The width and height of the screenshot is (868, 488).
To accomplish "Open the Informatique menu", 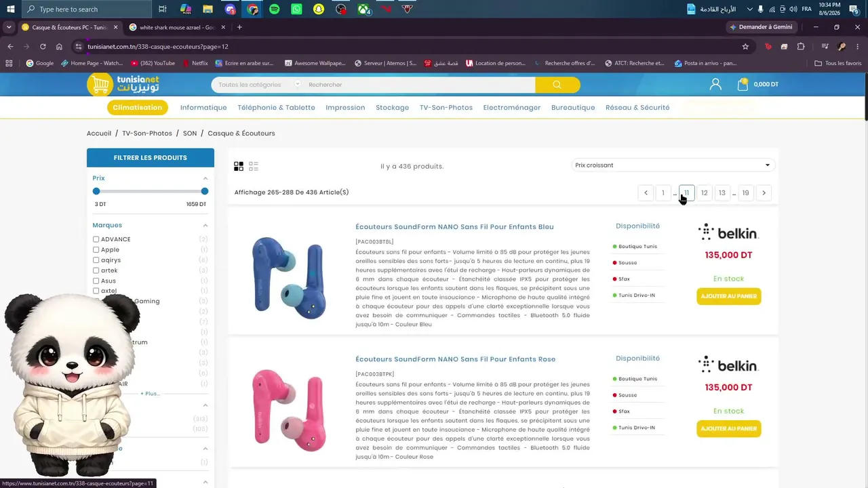I will coord(203,107).
